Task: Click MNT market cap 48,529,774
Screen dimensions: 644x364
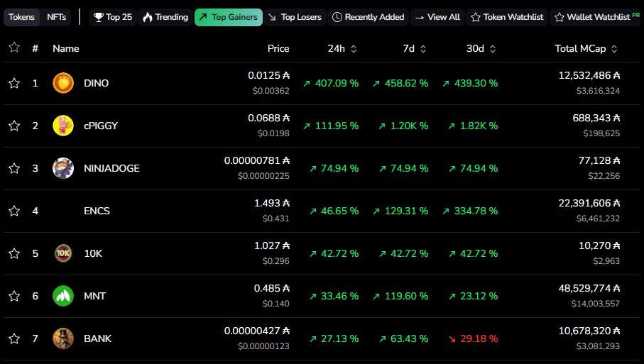Action: [x=589, y=289]
